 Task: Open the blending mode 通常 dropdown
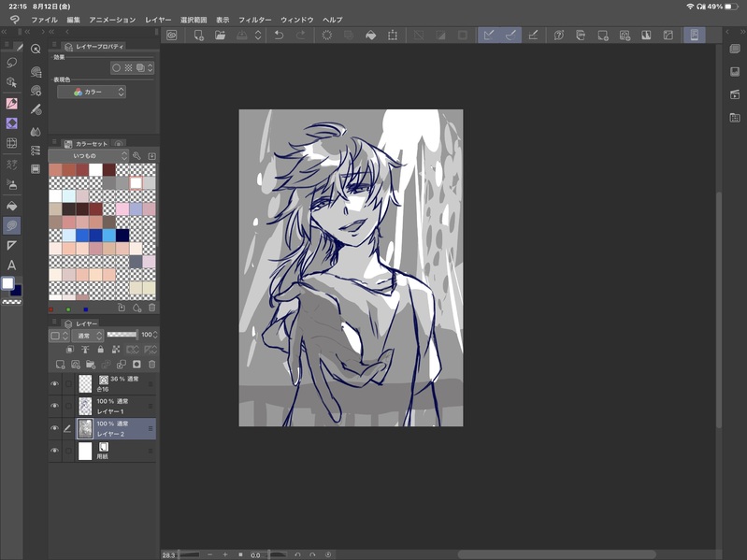[88, 336]
